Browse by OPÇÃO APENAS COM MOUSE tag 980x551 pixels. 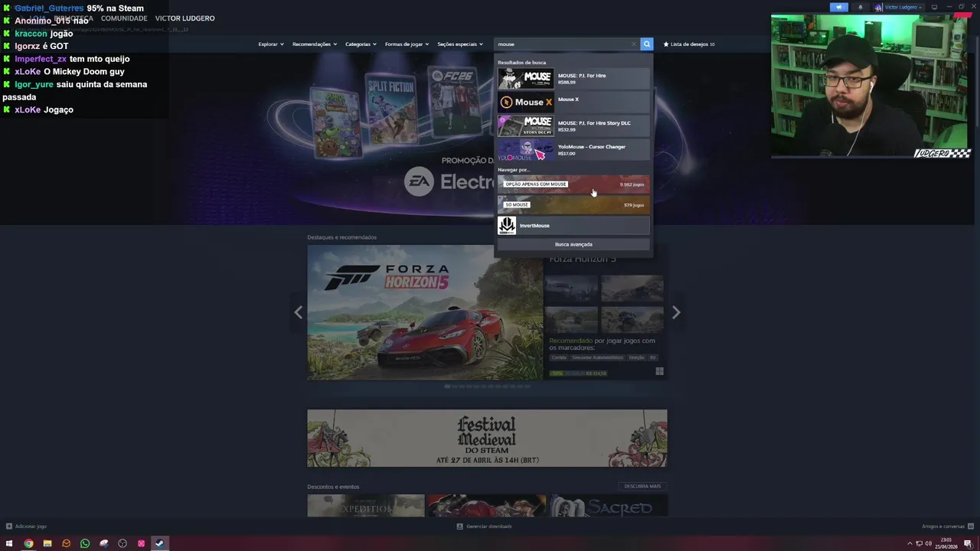pyautogui.click(x=573, y=184)
